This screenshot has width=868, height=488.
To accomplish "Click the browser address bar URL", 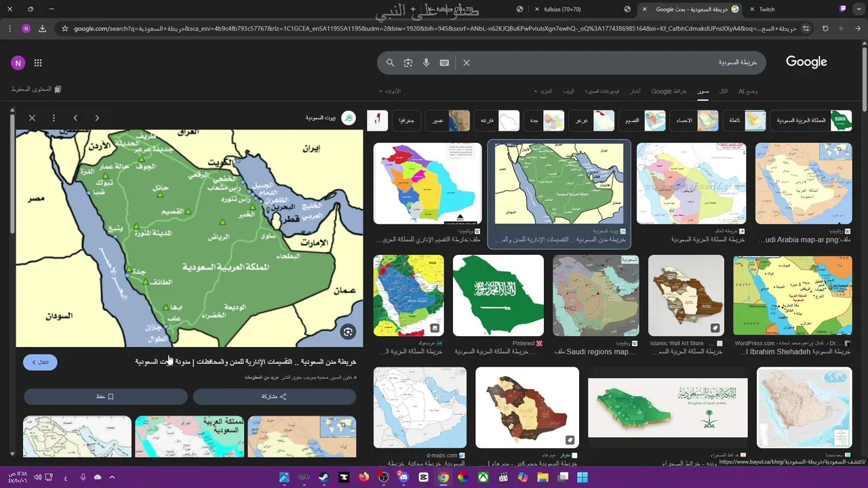I will click(x=434, y=28).
